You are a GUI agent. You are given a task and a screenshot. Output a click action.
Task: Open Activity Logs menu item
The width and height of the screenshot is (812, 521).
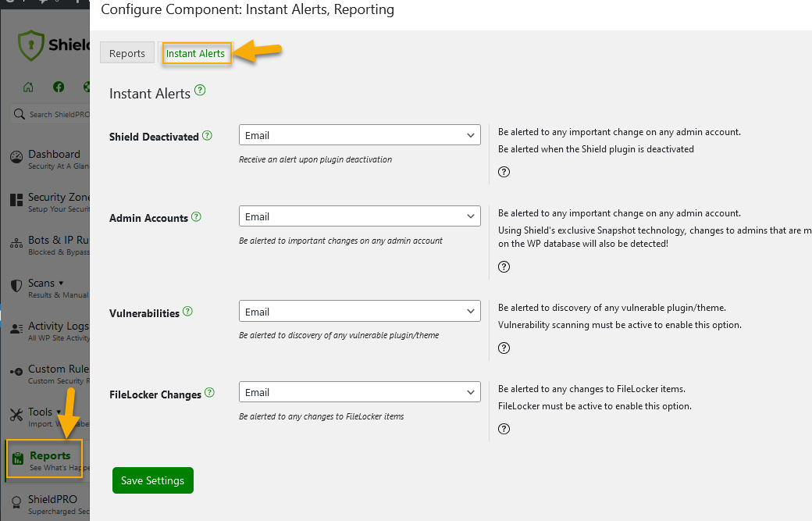point(49,331)
